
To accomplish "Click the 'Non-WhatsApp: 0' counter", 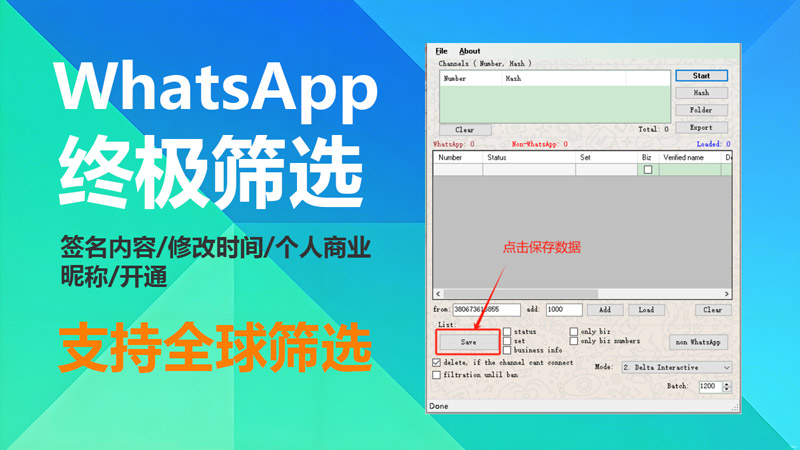I will pos(540,144).
